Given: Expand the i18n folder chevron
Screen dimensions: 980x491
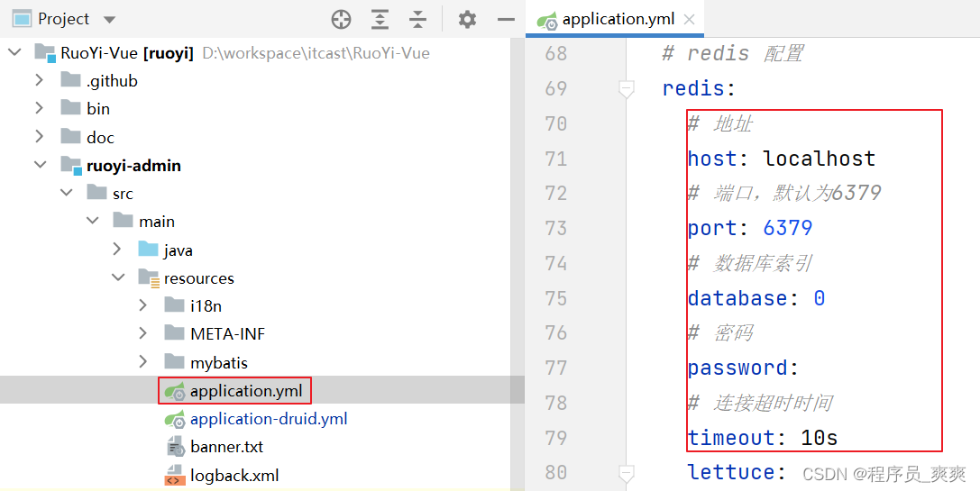Looking at the screenshot, I should pyautogui.click(x=143, y=305).
